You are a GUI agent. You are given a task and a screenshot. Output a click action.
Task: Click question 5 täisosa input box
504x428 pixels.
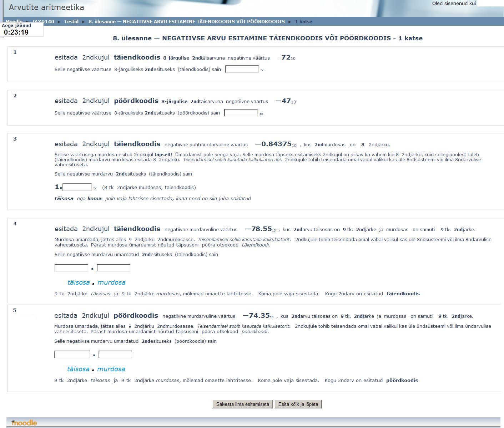[72, 355]
